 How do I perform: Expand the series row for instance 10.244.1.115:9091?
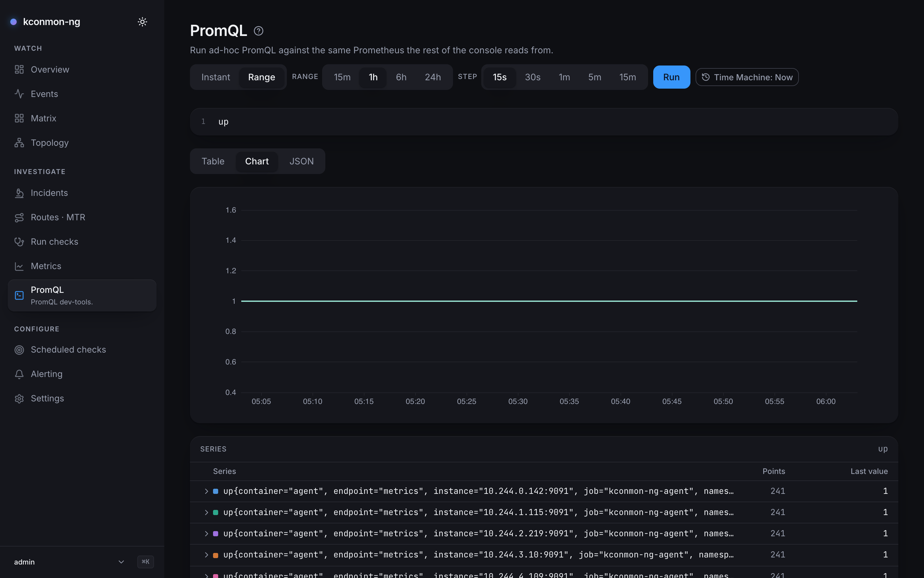pos(206,512)
